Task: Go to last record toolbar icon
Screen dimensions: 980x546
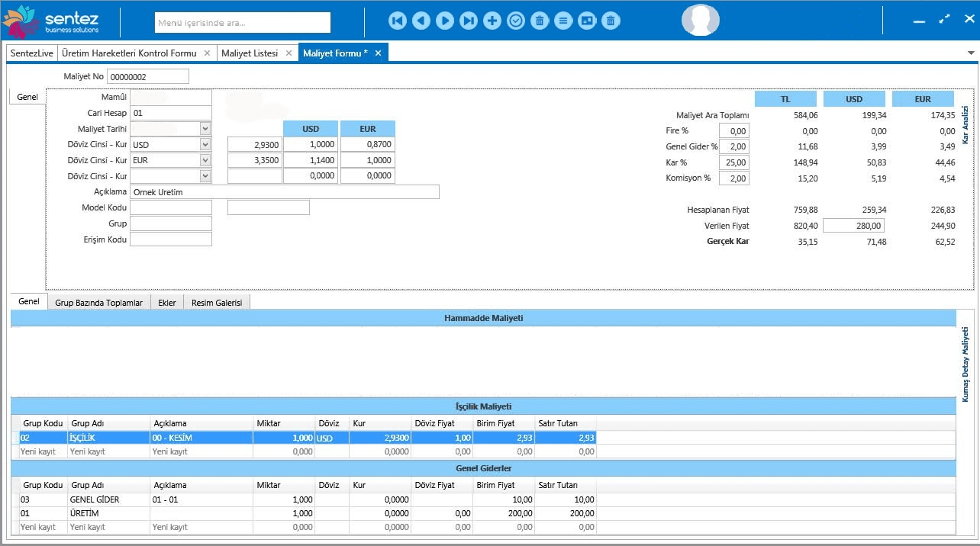Action: pos(469,21)
